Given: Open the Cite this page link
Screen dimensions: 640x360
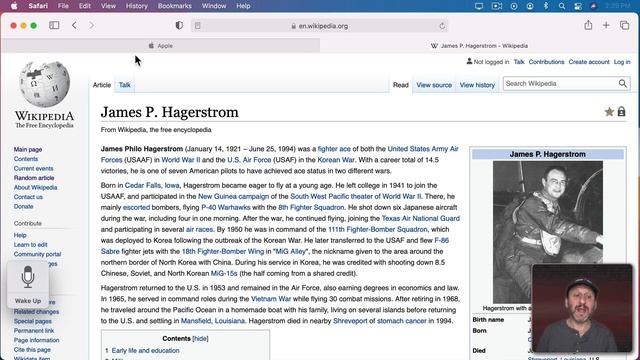Looking at the screenshot, I should coord(32,349).
